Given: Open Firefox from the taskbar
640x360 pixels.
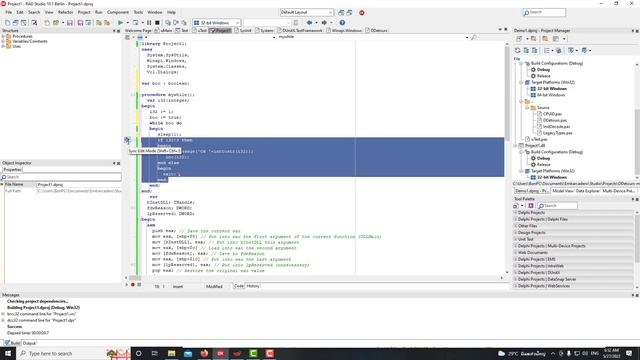Looking at the screenshot, I should (x=204, y=353).
